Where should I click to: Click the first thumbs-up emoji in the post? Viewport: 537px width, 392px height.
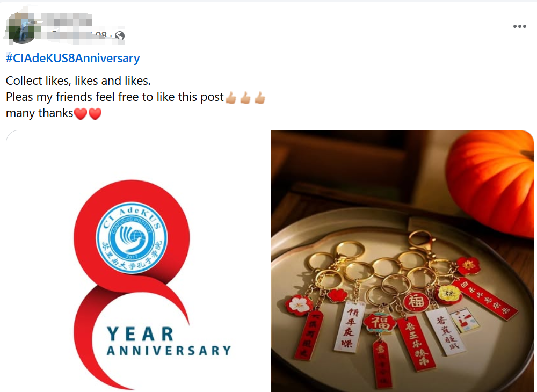(x=231, y=98)
